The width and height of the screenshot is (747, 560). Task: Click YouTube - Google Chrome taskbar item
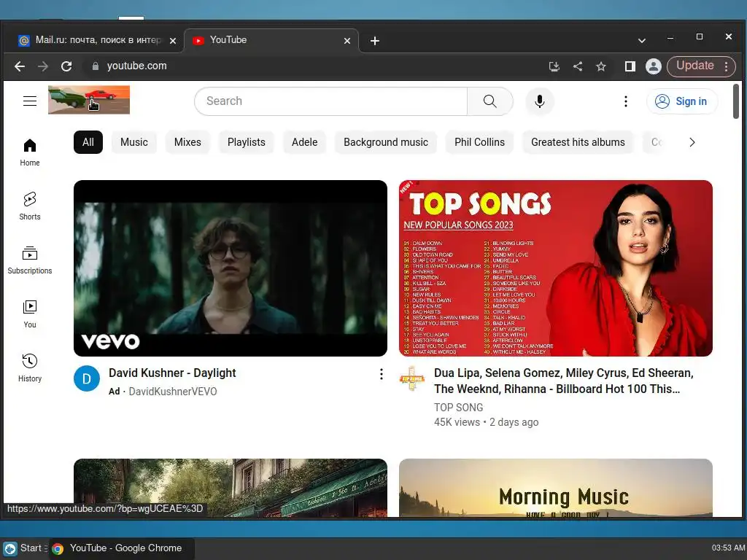[x=122, y=548]
